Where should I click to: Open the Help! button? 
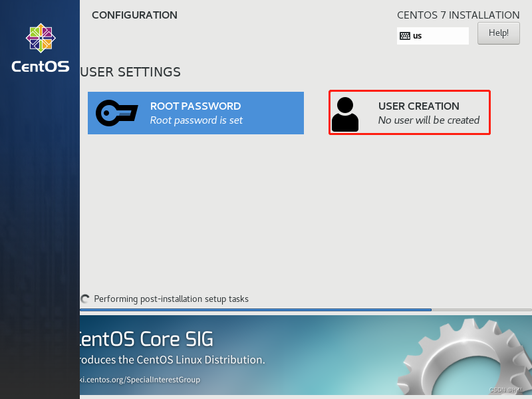point(498,33)
